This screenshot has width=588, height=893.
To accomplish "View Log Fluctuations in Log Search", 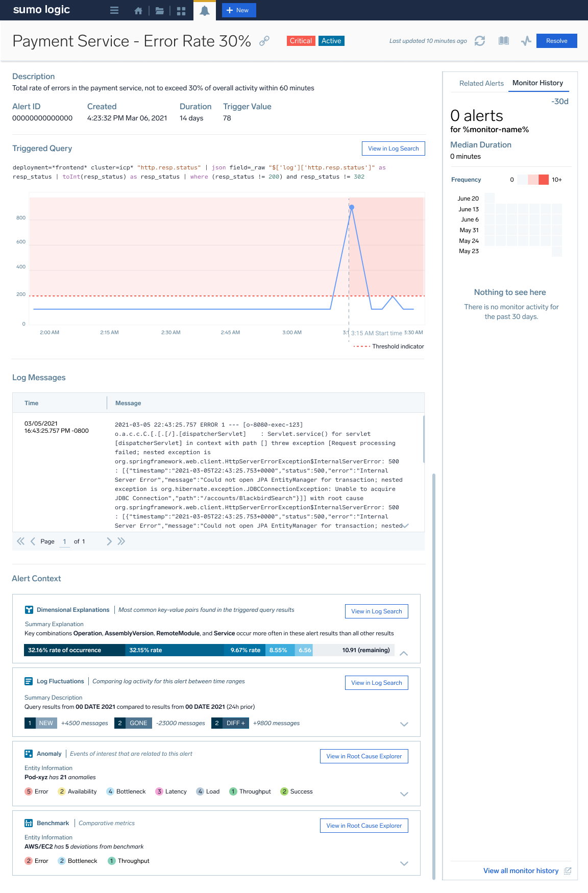I will pos(377,683).
